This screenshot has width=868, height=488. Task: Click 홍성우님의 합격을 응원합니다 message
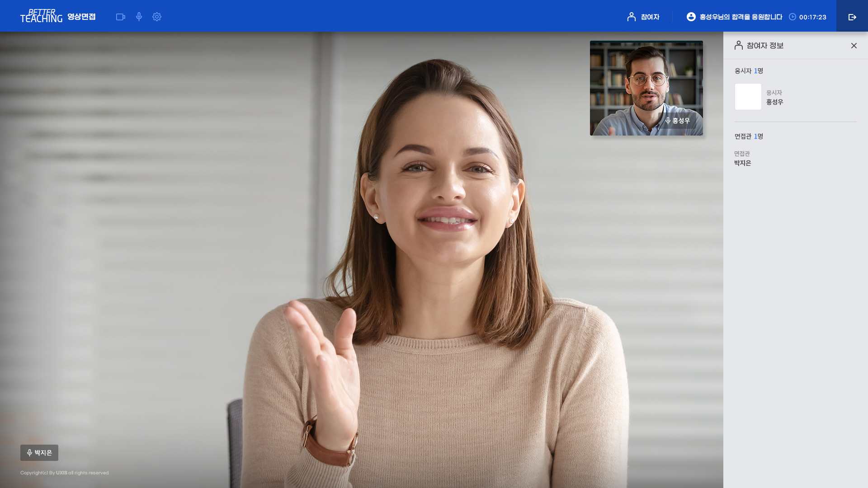741,17
